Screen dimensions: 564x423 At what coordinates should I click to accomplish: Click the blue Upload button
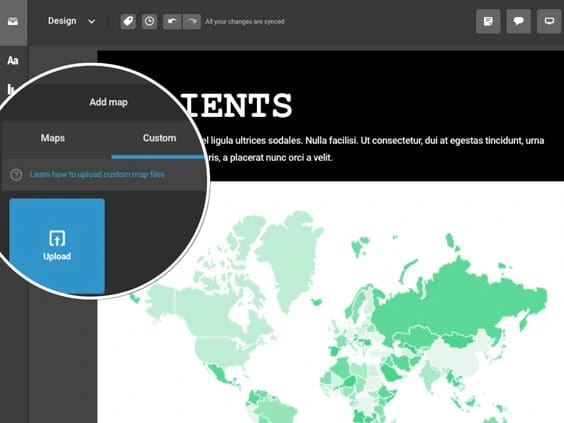click(57, 246)
